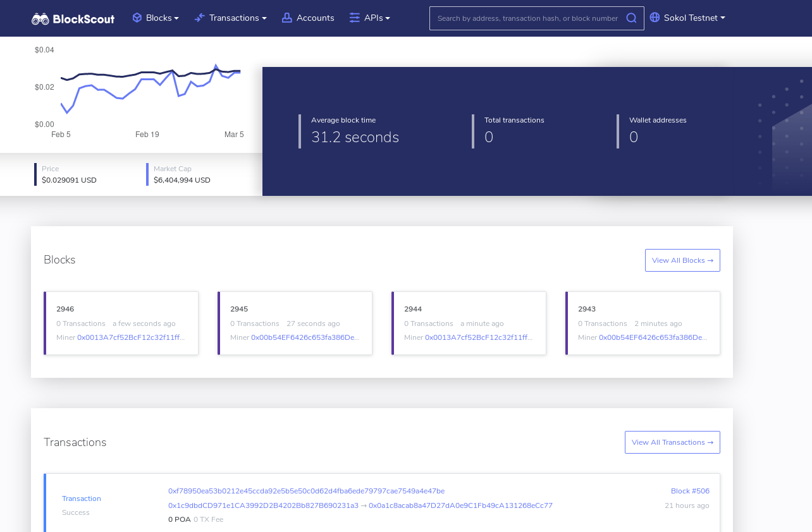Click the Market Cap legend color bar
Screen dimensions: 812x532
pyautogui.click(x=147, y=174)
